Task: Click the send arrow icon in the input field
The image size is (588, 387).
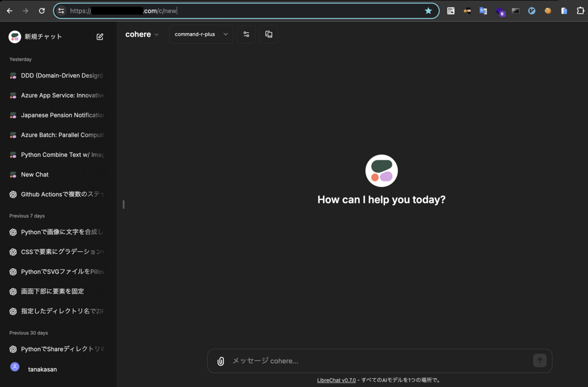Action: 539,361
